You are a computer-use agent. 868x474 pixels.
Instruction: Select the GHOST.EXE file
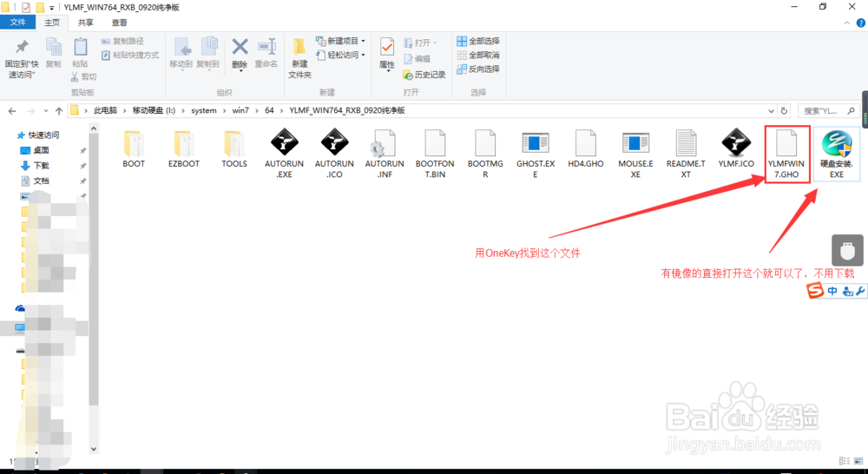[536, 154]
